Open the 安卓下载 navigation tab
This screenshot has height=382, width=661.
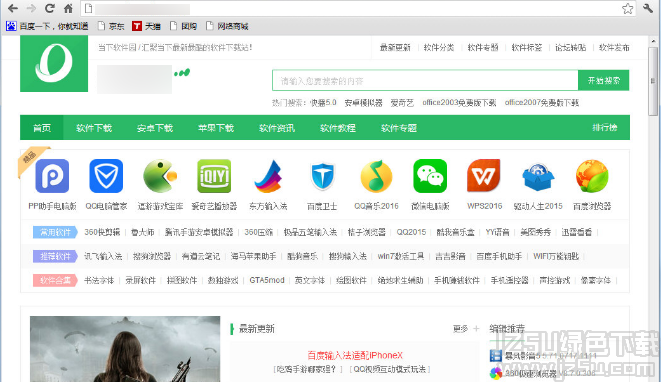point(155,128)
